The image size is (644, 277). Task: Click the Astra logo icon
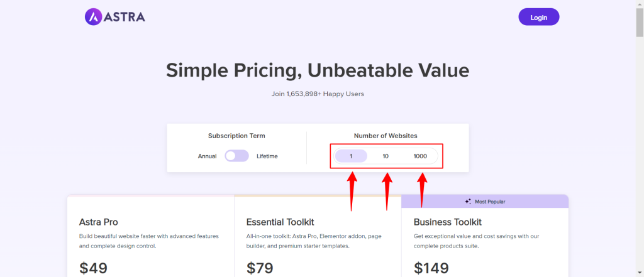[93, 17]
